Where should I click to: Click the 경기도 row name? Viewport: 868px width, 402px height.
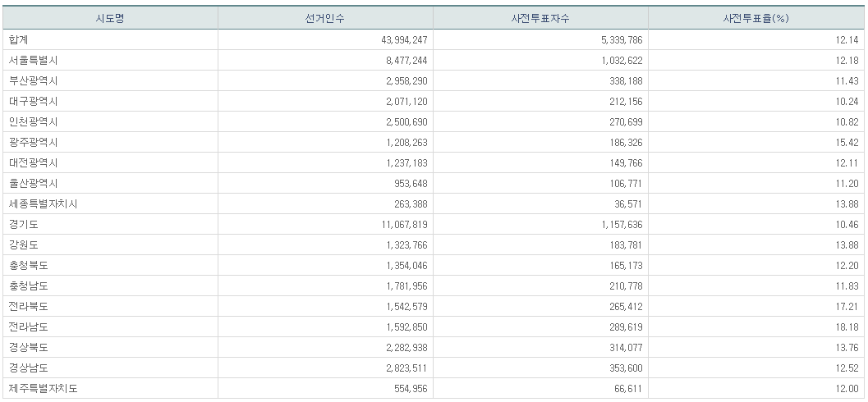coord(24,224)
